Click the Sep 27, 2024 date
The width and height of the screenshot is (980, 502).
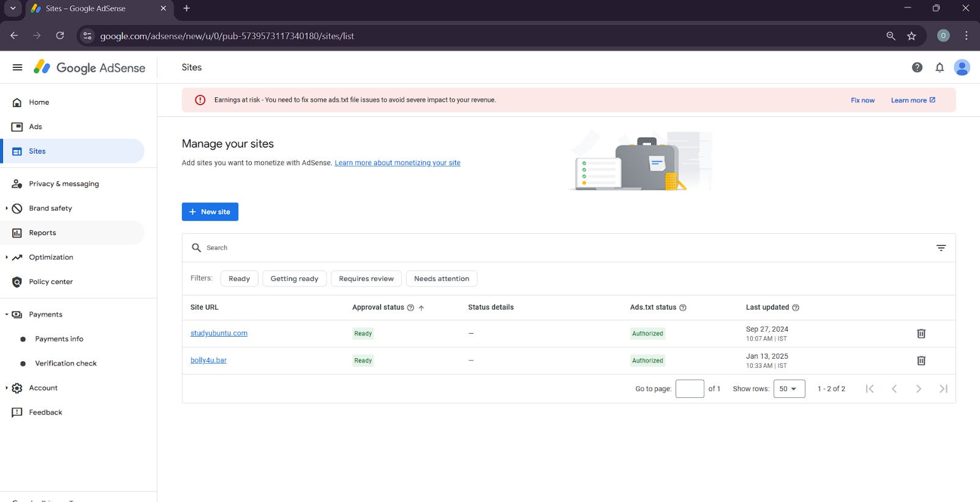[767, 329]
